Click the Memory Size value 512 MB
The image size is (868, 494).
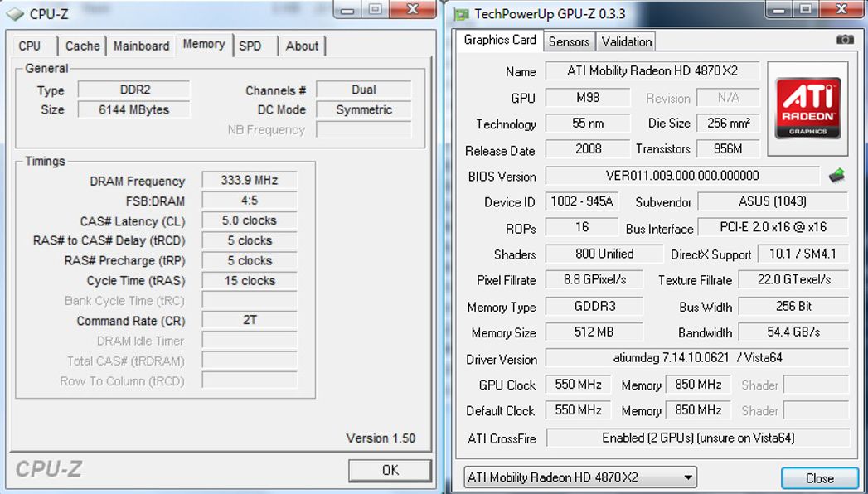click(594, 332)
